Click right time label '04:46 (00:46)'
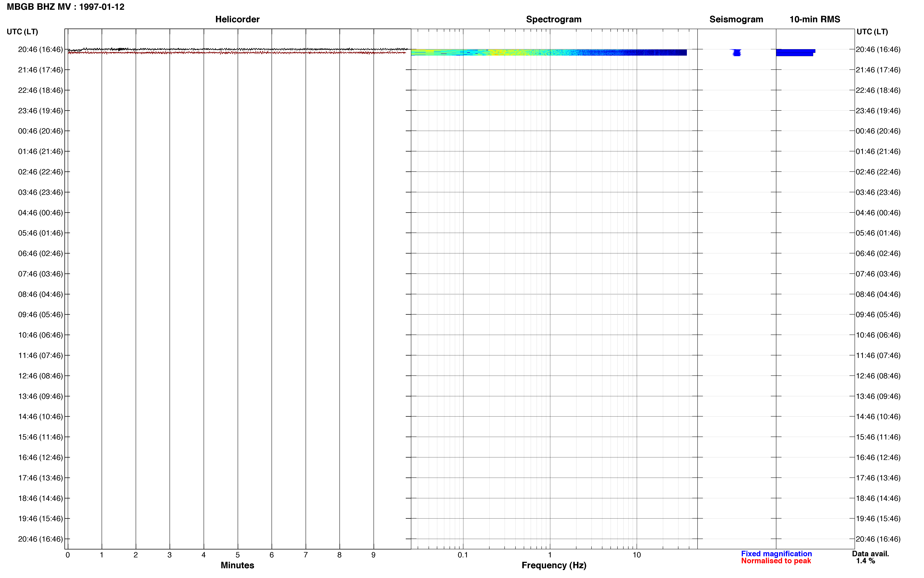Image resolution: width=924 pixels, height=578 pixels. click(878, 212)
